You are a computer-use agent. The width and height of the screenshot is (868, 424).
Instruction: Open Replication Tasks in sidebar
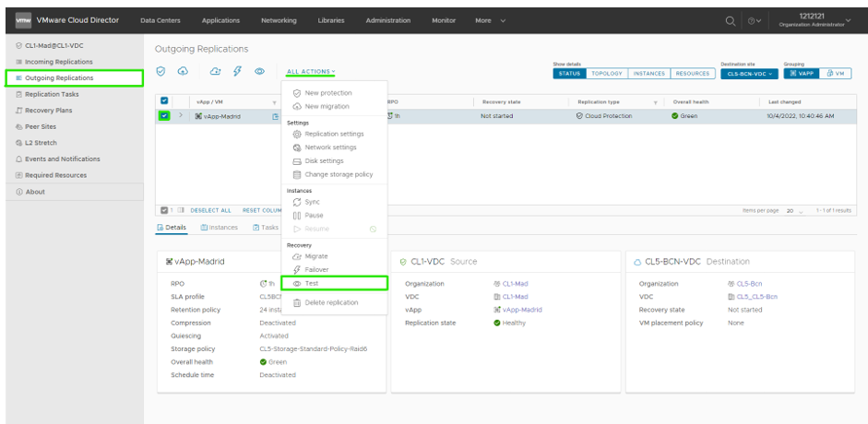click(52, 94)
